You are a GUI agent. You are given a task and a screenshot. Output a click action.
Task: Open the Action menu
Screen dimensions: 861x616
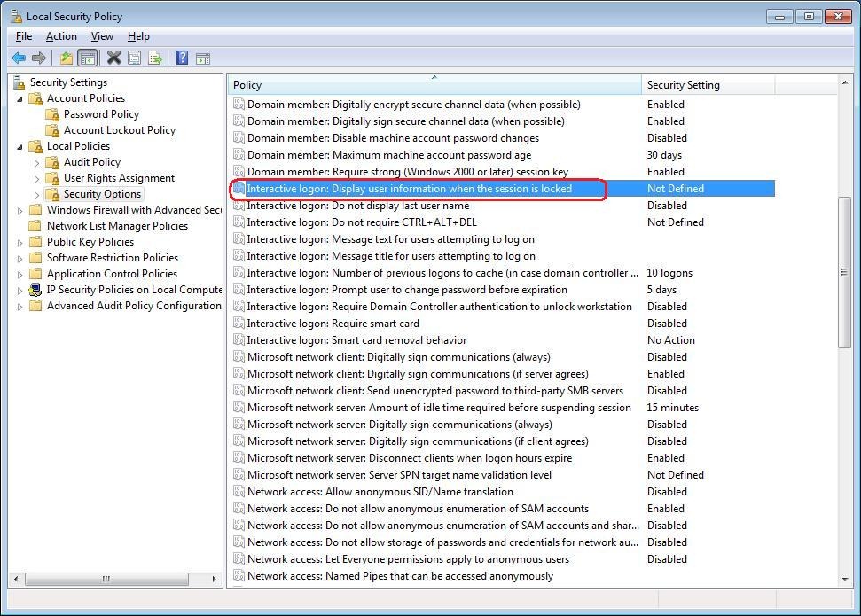pyautogui.click(x=61, y=36)
